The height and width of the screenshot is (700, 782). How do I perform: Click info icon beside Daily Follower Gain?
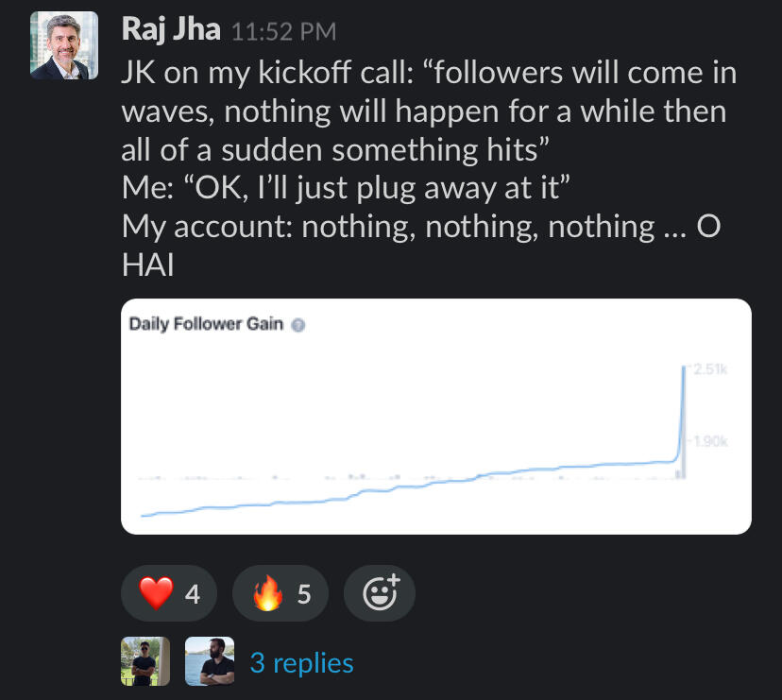(297, 325)
